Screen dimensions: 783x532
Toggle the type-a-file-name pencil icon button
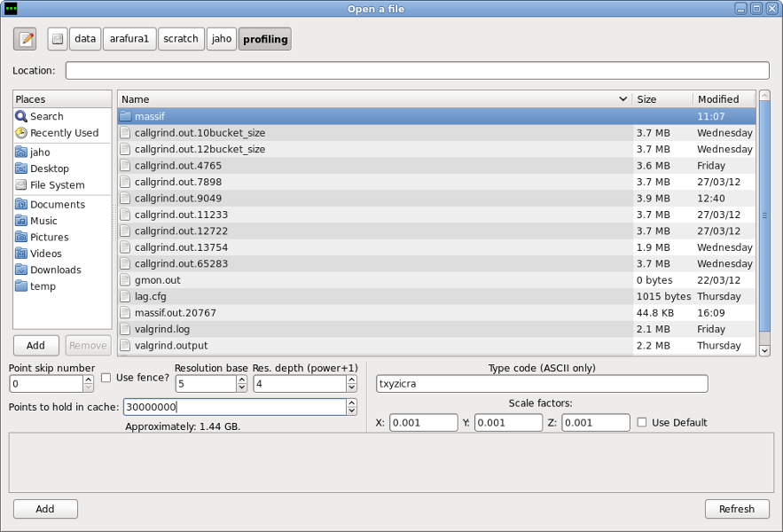point(25,39)
